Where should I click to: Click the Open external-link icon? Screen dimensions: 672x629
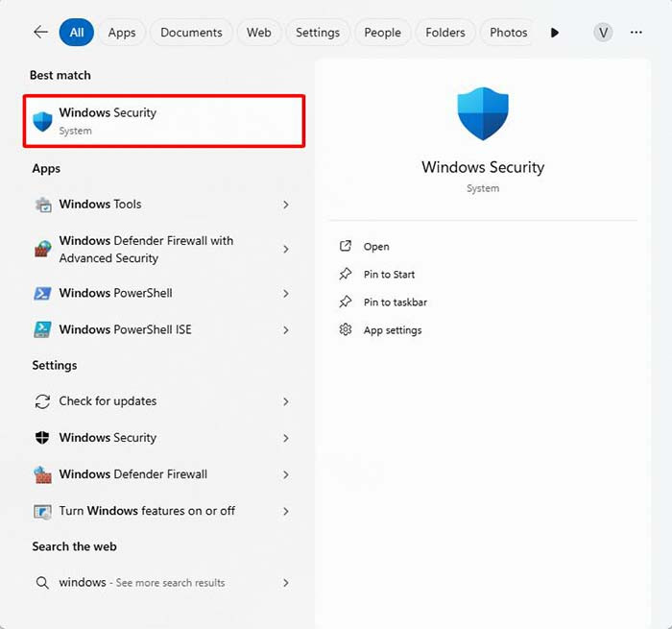point(346,246)
